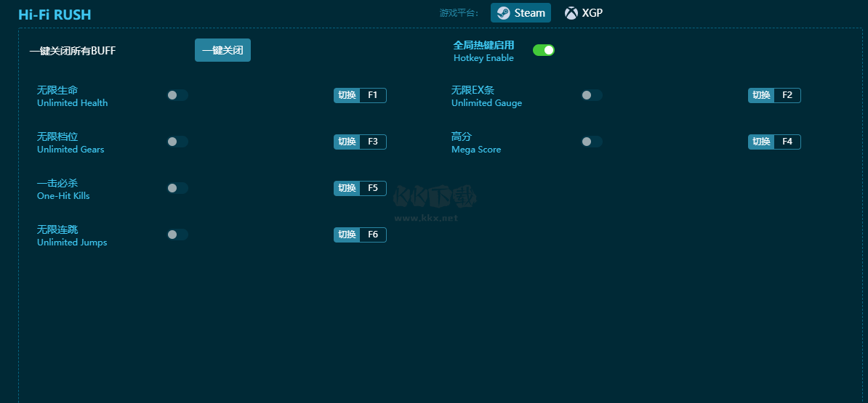Select the F3 hotkey field

373,142
